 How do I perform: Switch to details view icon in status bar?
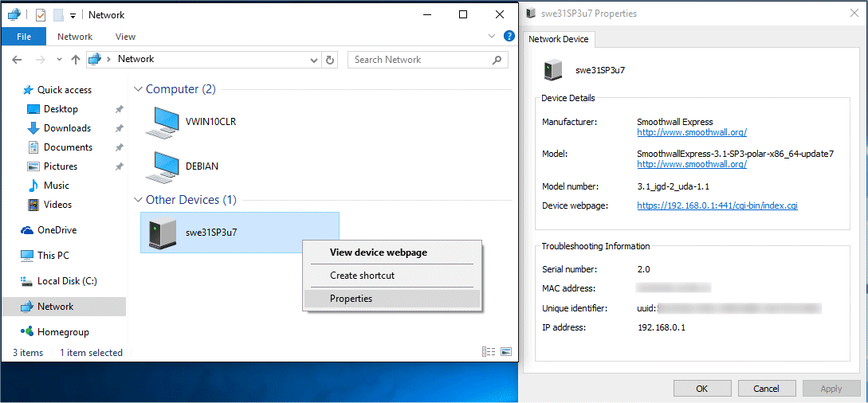(x=489, y=352)
